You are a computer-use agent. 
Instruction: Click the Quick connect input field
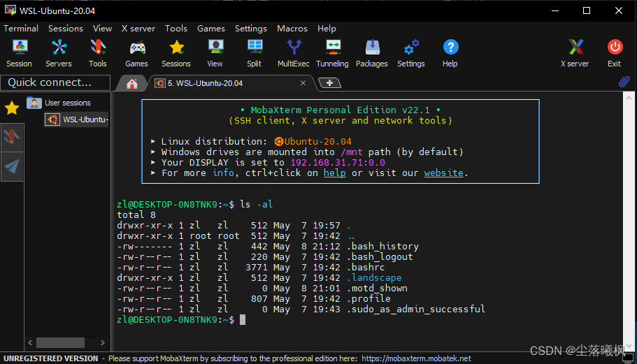[55, 82]
